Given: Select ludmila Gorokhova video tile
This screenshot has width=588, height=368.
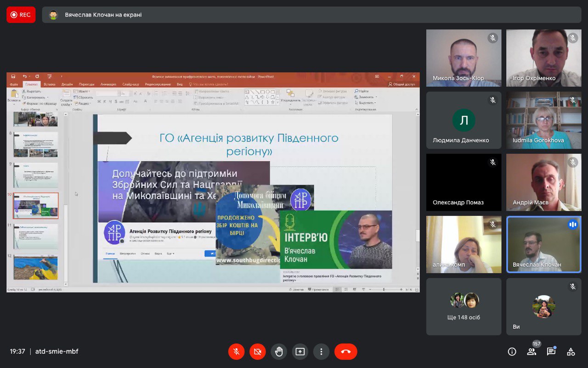Looking at the screenshot, I should pyautogui.click(x=544, y=121).
